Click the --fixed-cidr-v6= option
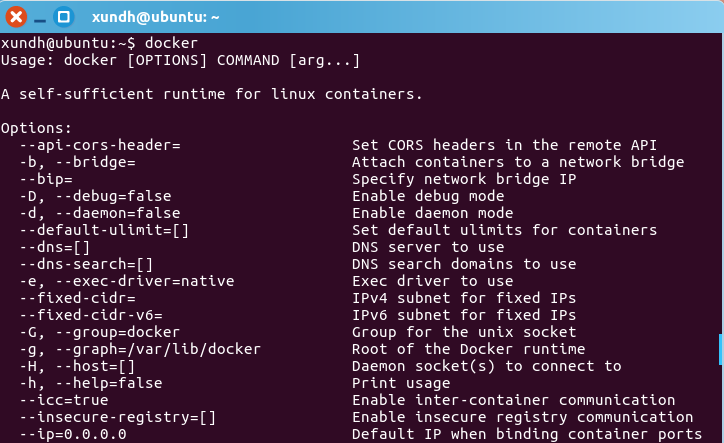 pyautogui.click(x=92, y=315)
